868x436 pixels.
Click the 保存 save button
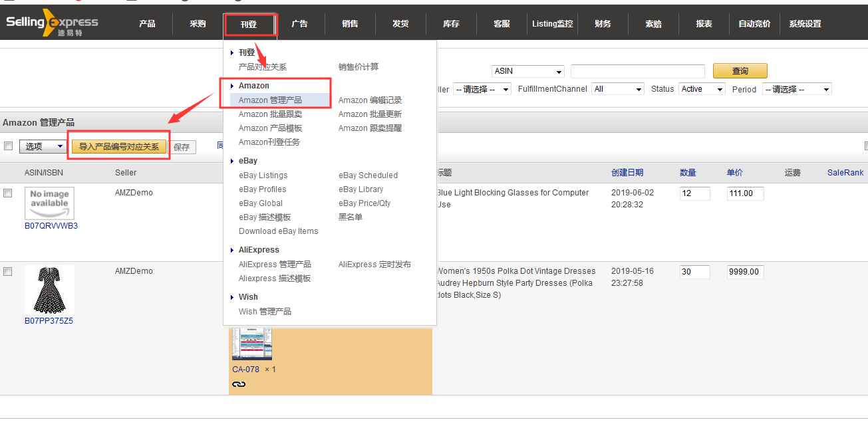click(182, 147)
